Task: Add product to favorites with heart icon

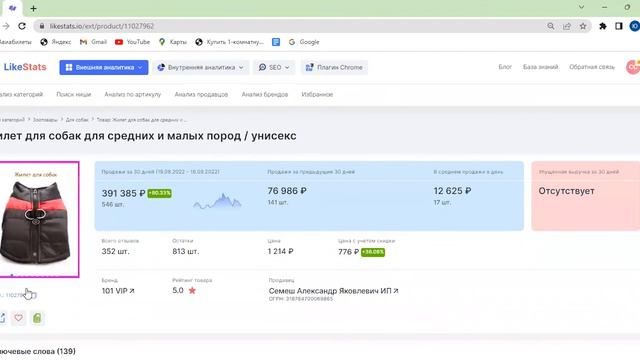Action: 18,318
